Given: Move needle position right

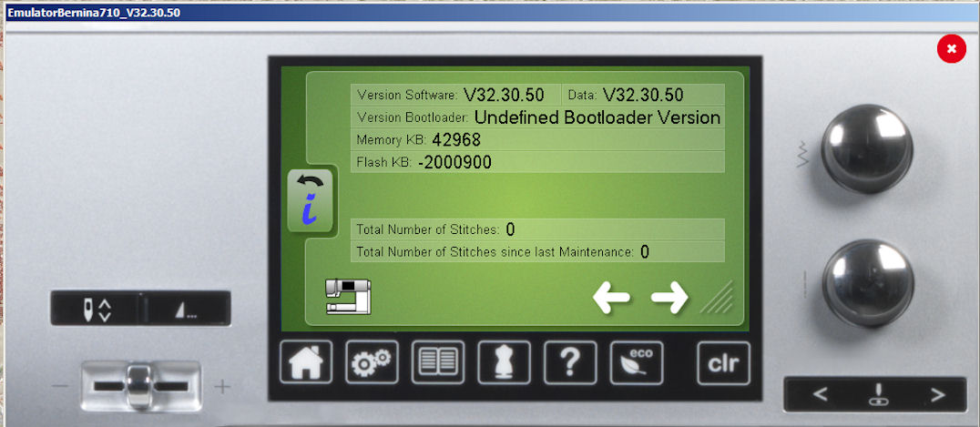Looking at the screenshot, I should point(936,394).
